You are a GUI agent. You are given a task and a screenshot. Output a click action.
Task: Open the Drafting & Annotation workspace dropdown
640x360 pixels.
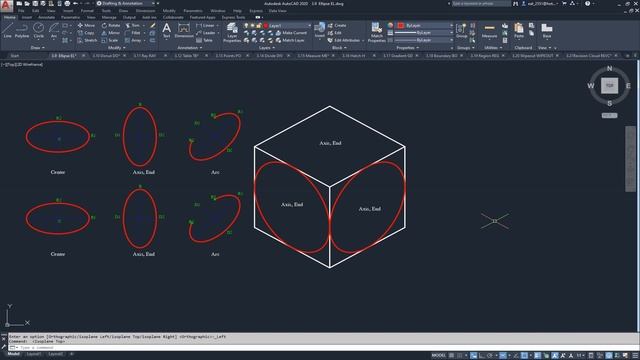click(127, 4)
